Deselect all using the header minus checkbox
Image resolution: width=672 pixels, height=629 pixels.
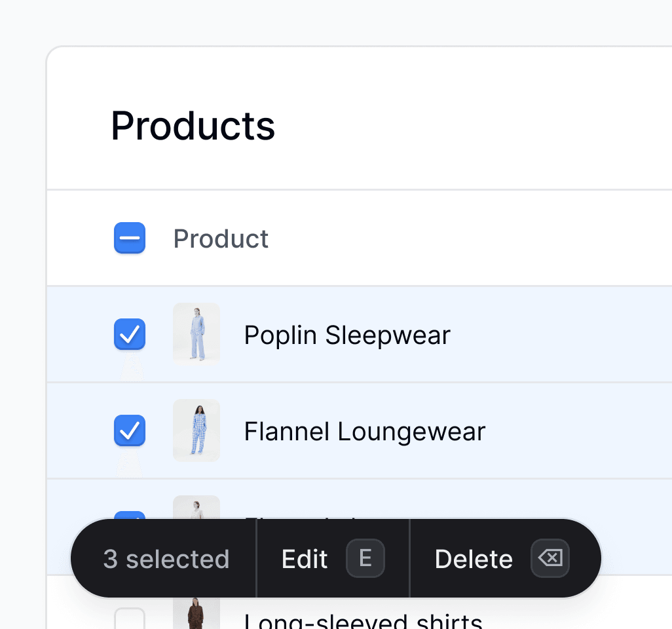(x=130, y=238)
